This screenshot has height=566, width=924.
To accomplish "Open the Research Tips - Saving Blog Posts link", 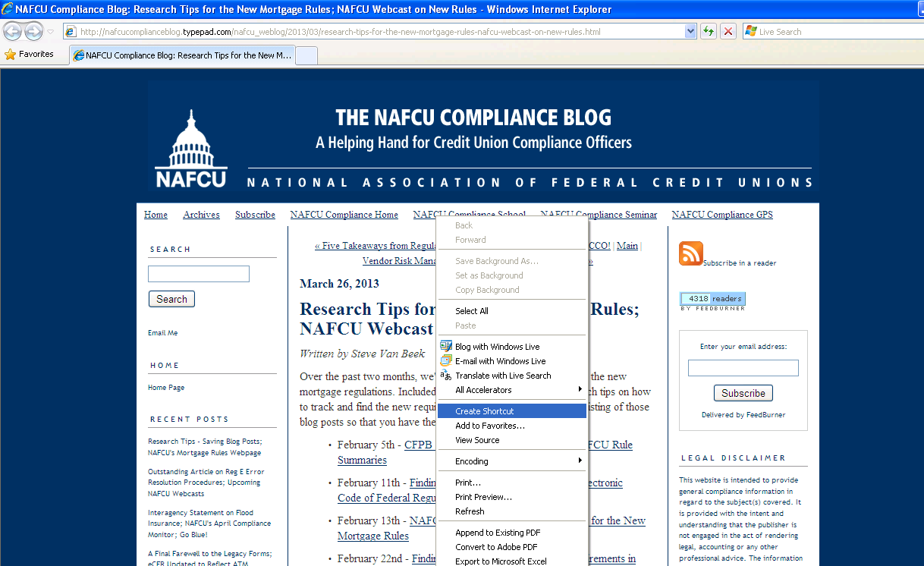I will tap(205, 447).
